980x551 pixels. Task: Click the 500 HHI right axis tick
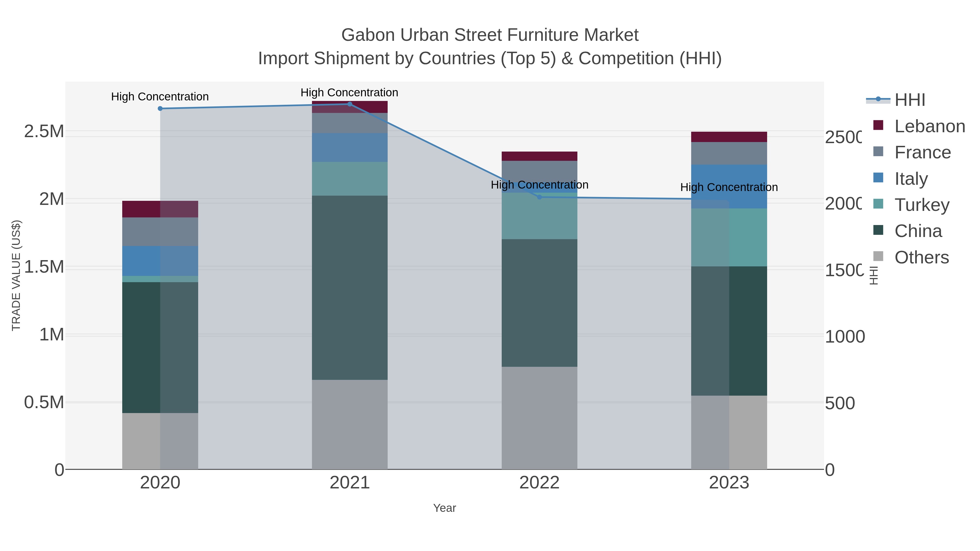(840, 403)
